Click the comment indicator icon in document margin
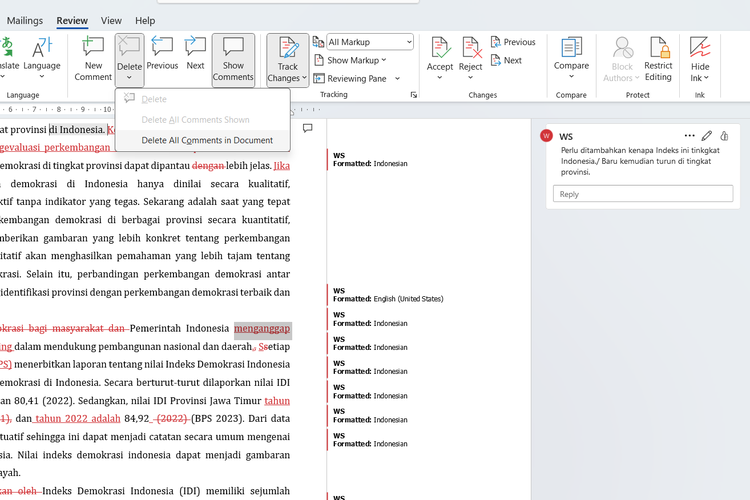Image resolution: width=750 pixels, height=500 pixels. [x=308, y=128]
